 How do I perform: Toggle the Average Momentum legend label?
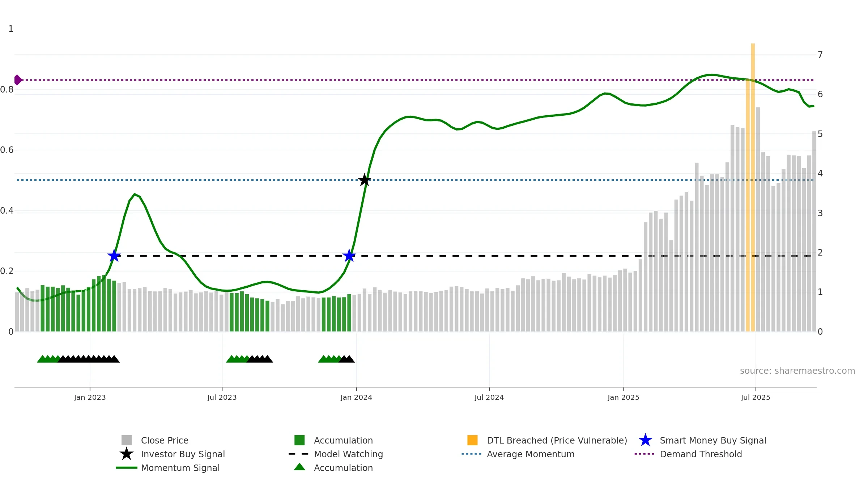(x=531, y=454)
